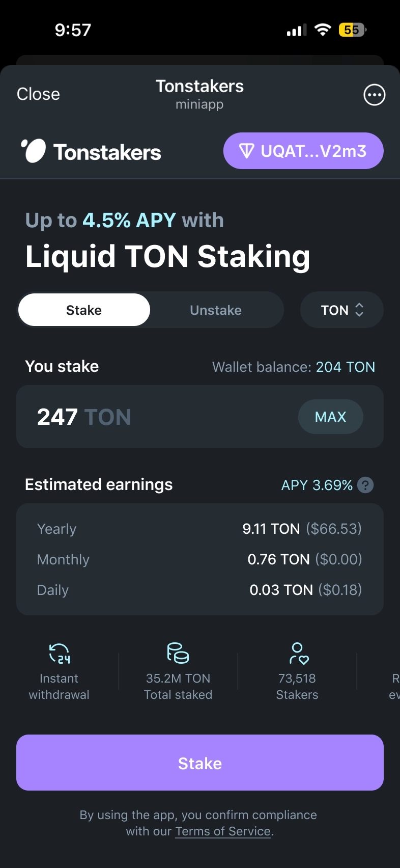Close the Tonstakers miniapp
The width and height of the screenshot is (400, 868).
(38, 94)
